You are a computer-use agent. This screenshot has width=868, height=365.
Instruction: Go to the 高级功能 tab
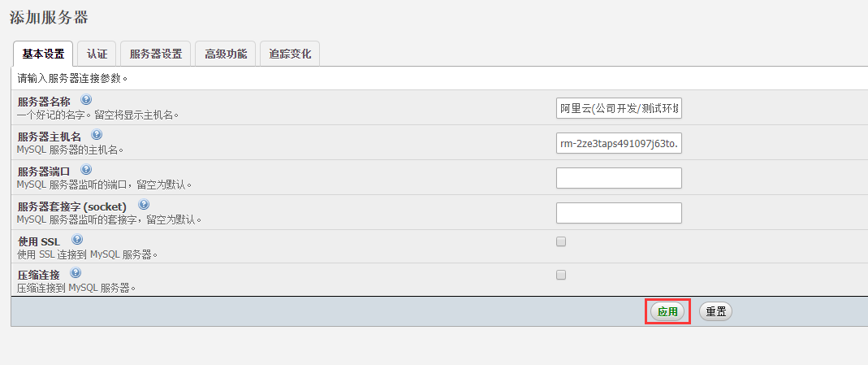[226, 54]
